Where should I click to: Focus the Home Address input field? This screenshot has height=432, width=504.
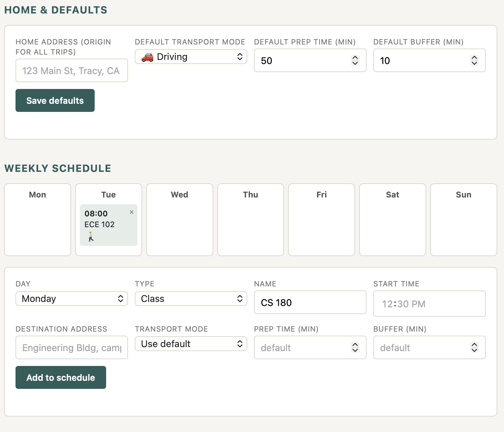tap(72, 70)
